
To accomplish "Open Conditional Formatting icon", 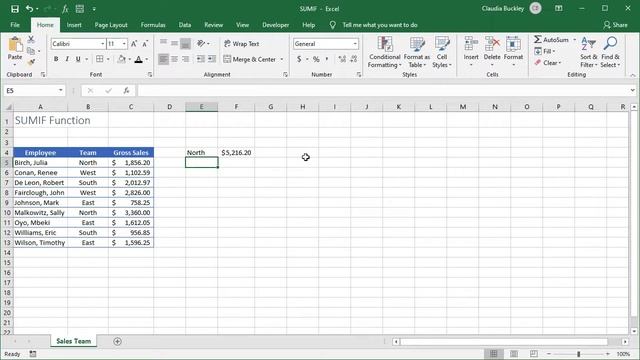I will pyautogui.click(x=384, y=44).
